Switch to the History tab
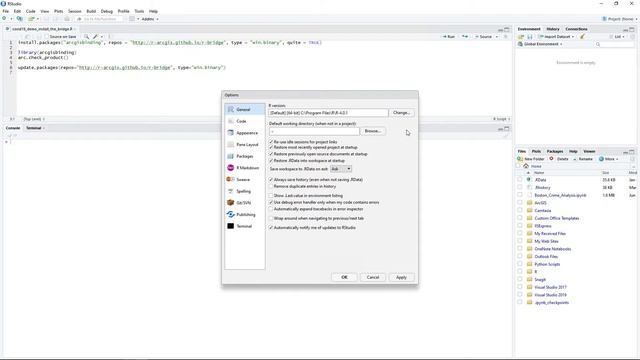Viewport: 640px width, 360px height. pyautogui.click(x=553, y=29)
